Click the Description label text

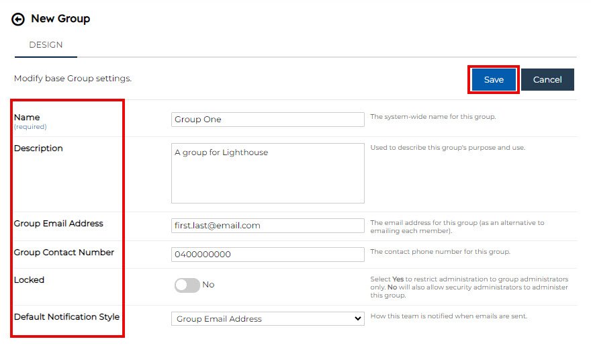(38, 148)
